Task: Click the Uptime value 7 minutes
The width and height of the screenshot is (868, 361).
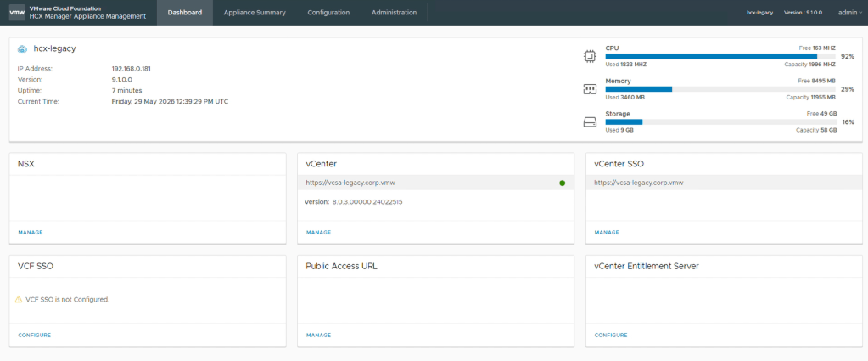Action: click(x=126, y=90)
